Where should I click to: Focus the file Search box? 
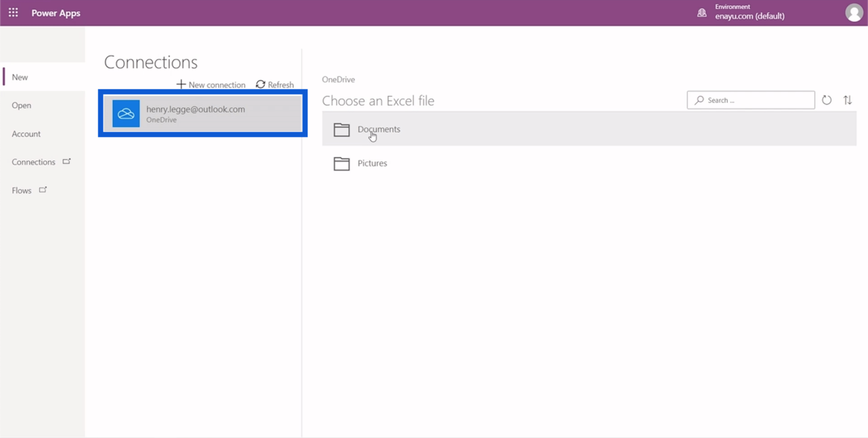[x=751, y=100]
